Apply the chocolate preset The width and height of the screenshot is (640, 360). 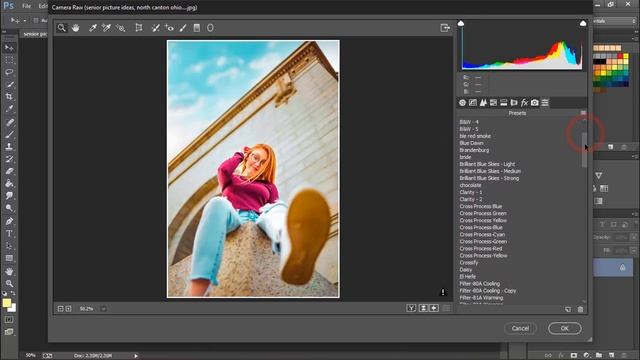[471, 185]
